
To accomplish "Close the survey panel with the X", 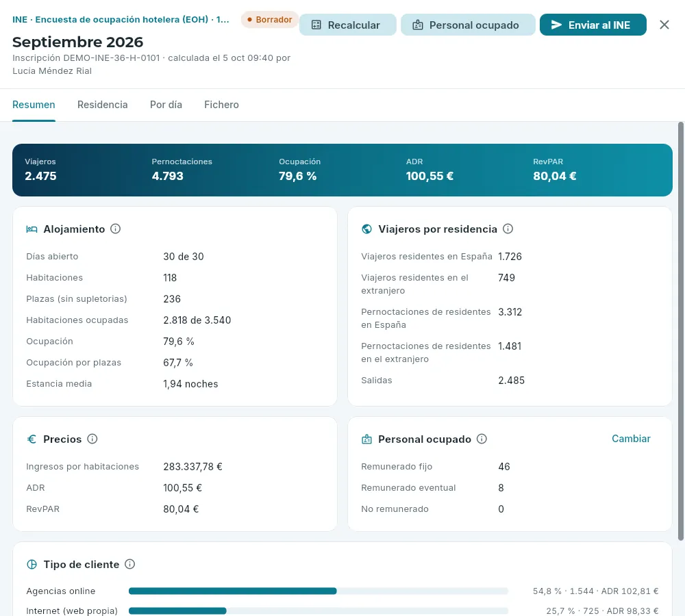I will tap(664, 25).
